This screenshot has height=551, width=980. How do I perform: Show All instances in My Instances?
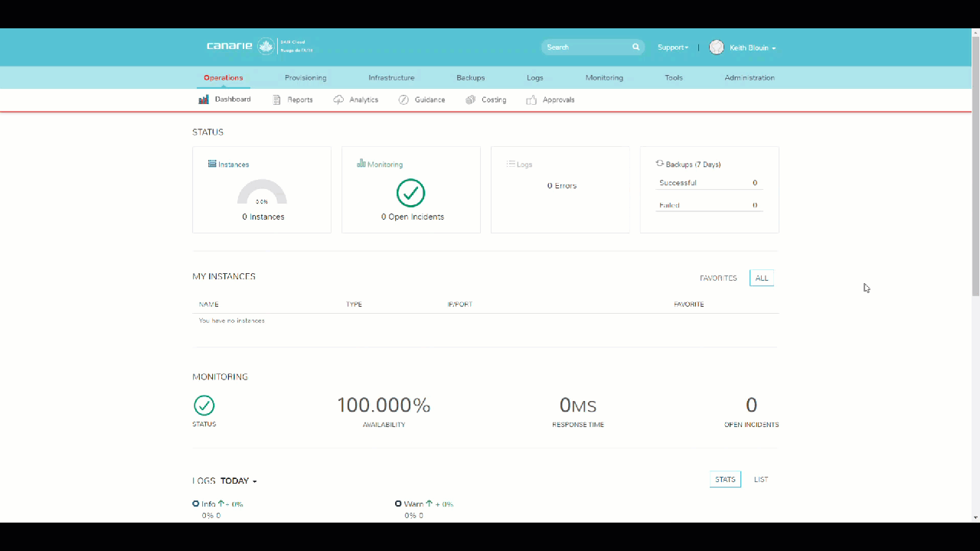[x=762, y=278]
